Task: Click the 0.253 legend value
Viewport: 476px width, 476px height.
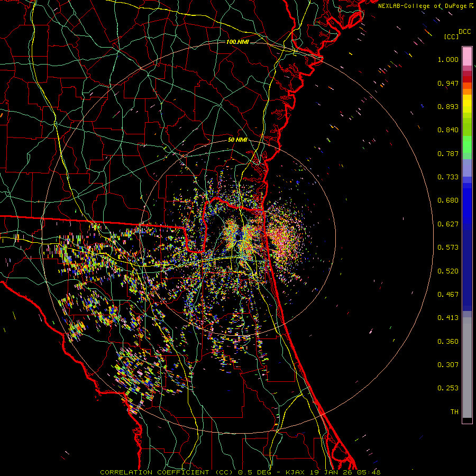Action: coord(448,388)
